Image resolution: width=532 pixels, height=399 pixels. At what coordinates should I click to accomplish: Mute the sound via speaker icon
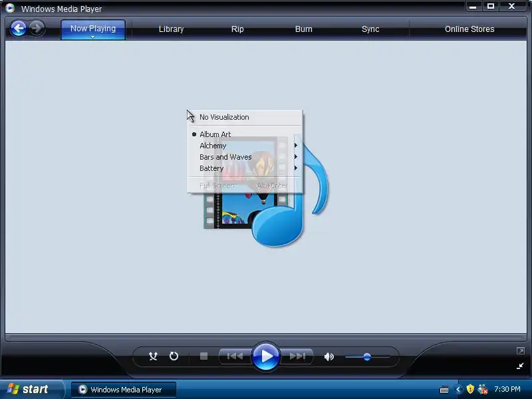tap(329, 356)
